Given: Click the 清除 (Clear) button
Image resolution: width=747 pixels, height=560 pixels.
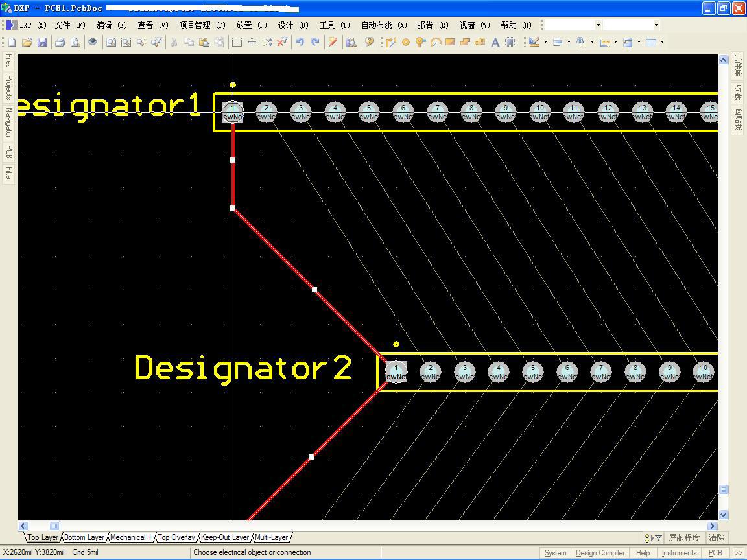Looking at the screenshot, I should pyautogui.click(x=717, y=538).
